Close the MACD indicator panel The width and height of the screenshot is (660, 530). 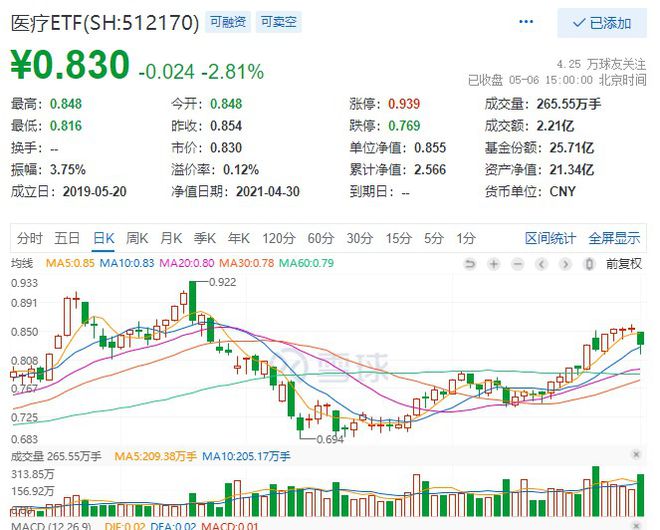point(636,525)
